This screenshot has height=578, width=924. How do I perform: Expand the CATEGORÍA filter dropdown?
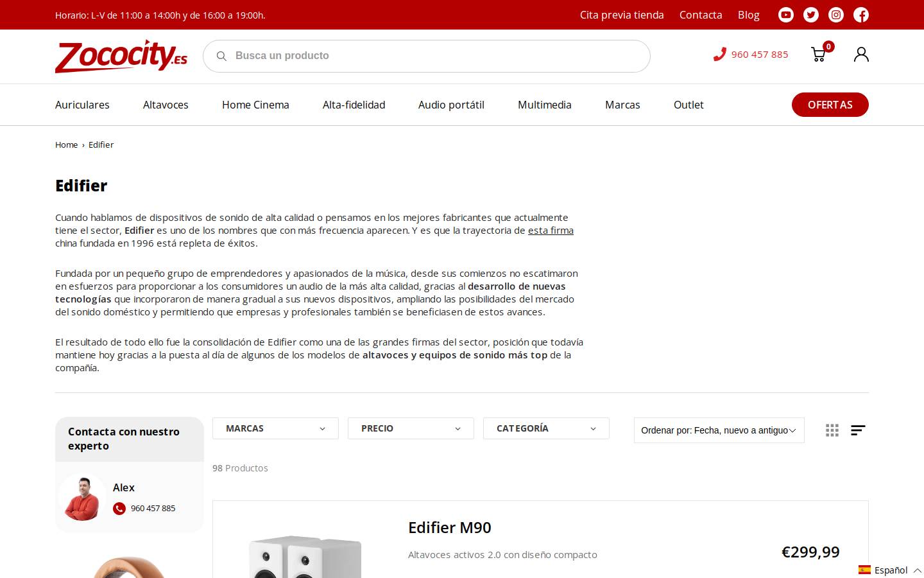point(546,428)
